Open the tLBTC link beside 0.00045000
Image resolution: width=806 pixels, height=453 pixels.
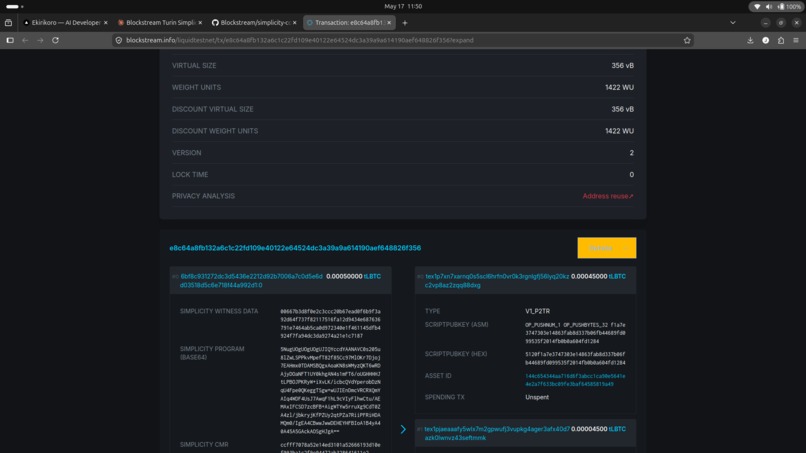coord(617,276)
